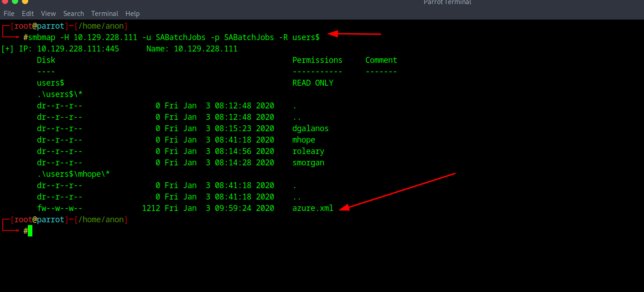Click the Permissions column header
Image resolution: width=644 pixels, height=292 pixels.
click(x=317, y=60)
